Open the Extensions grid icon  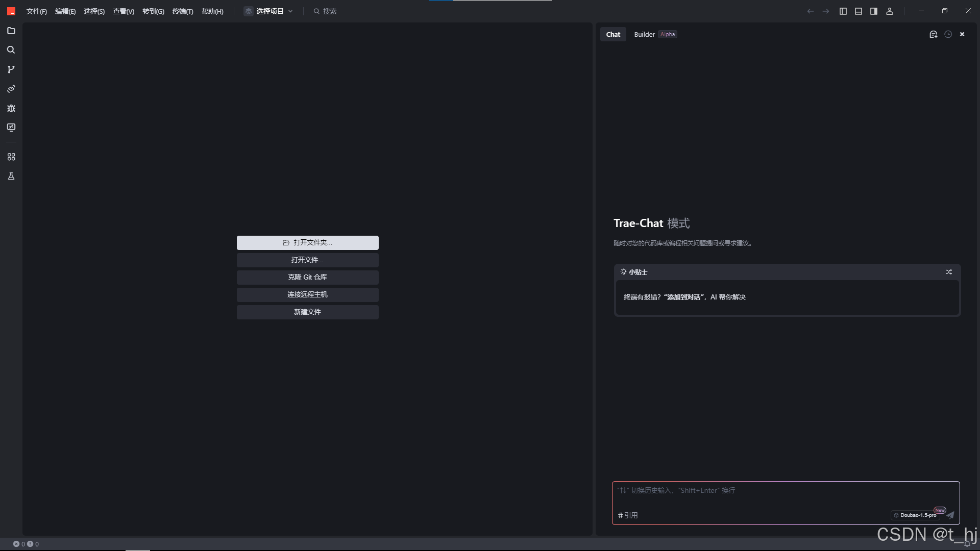pyautogui.click(x=11, y=157)
